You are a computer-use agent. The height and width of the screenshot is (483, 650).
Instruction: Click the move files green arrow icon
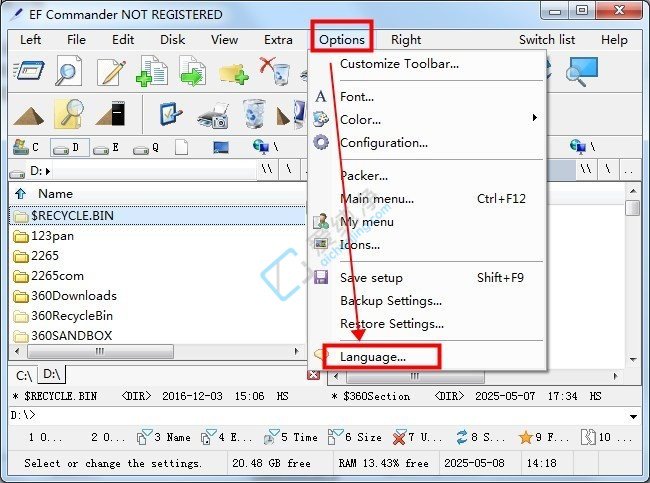pos(193,71)
